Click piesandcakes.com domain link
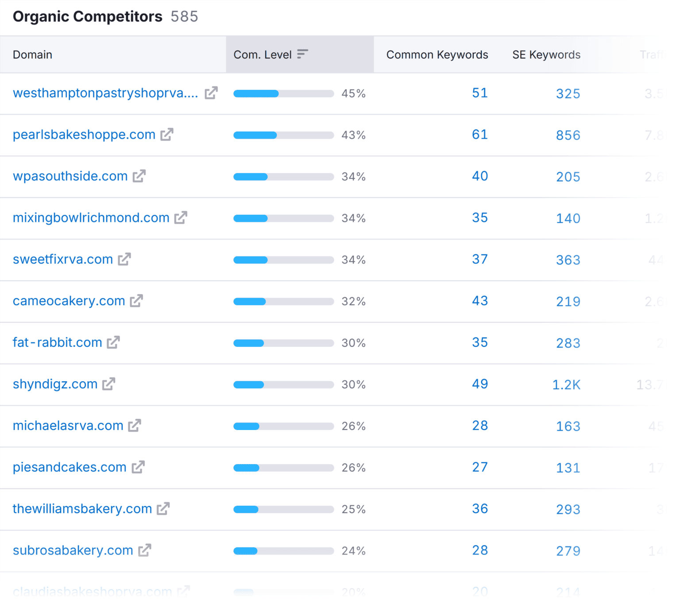 tap(70, 467)
